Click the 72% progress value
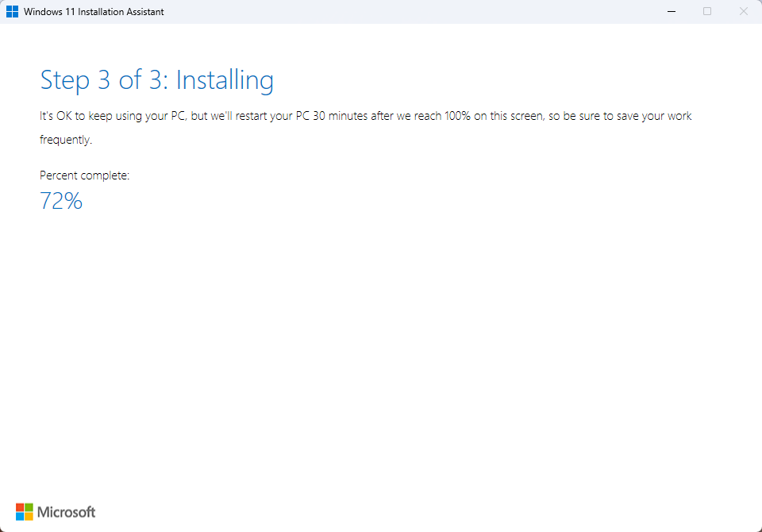This screenshot has width=762, height=532. 61,201
